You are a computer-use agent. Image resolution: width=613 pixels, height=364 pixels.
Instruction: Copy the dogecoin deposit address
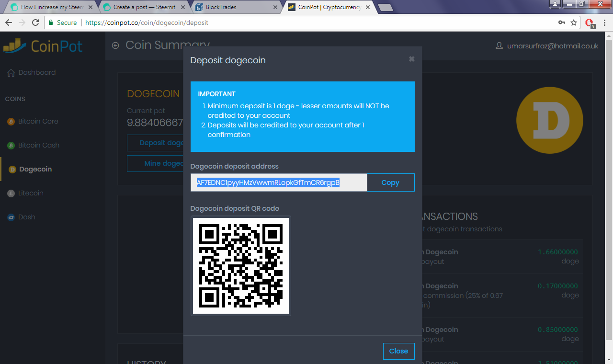(390, 182)
